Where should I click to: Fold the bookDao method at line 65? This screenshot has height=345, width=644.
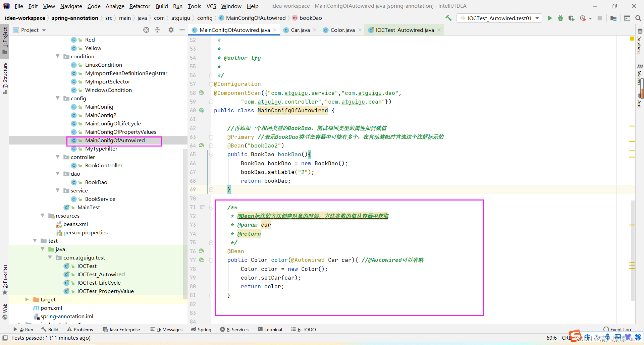point(211,155)
